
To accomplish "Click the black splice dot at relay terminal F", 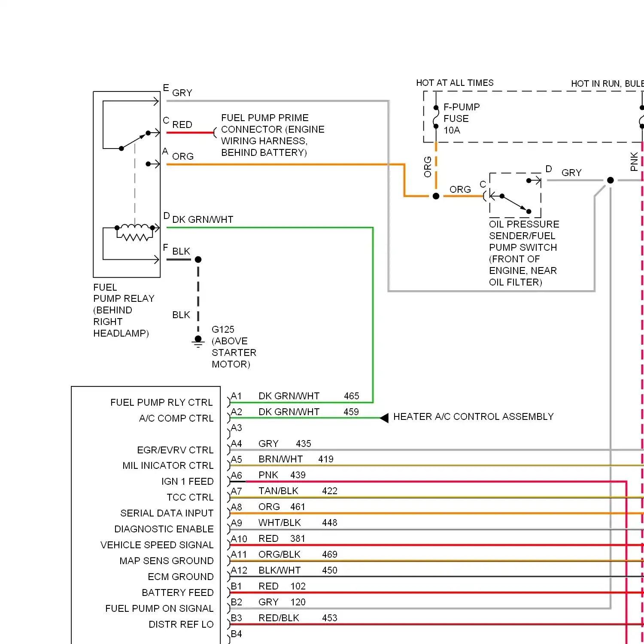I will click(198, 259).
